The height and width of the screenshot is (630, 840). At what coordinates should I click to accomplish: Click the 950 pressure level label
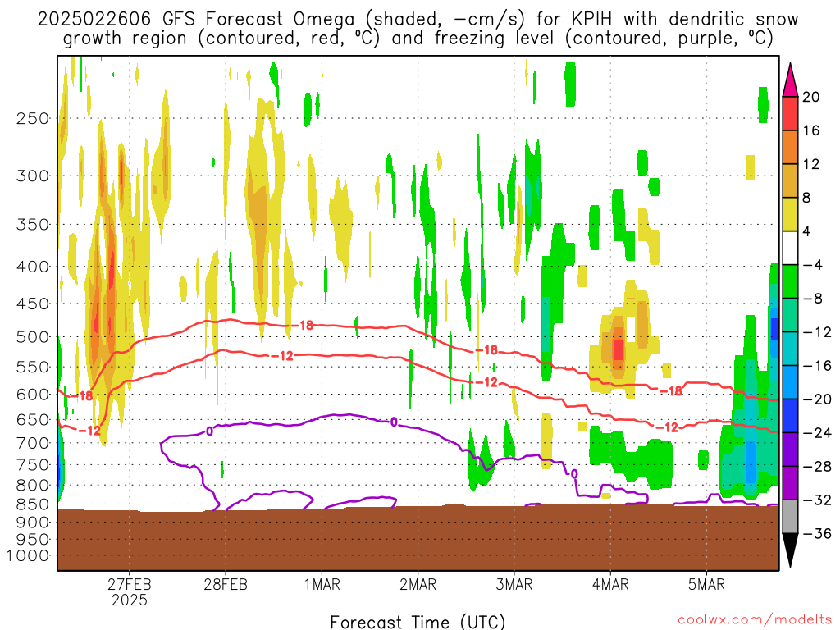(x=33, y=540)
